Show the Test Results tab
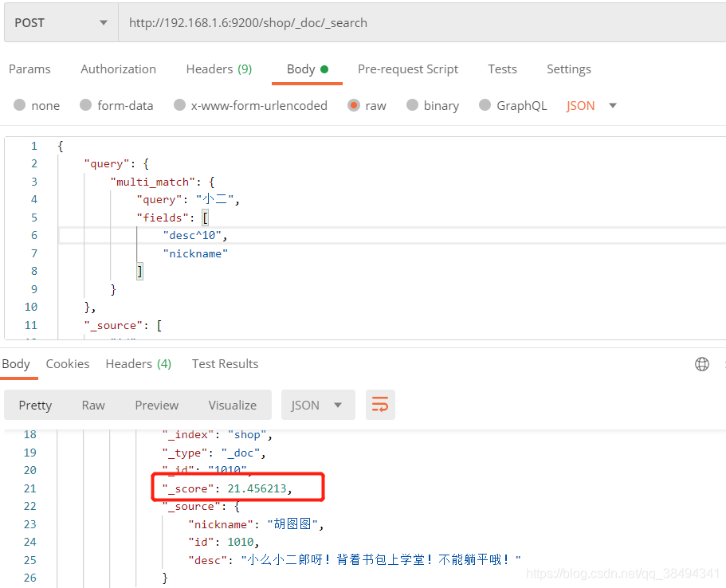 pyautogui.click(x=225, y=364)
